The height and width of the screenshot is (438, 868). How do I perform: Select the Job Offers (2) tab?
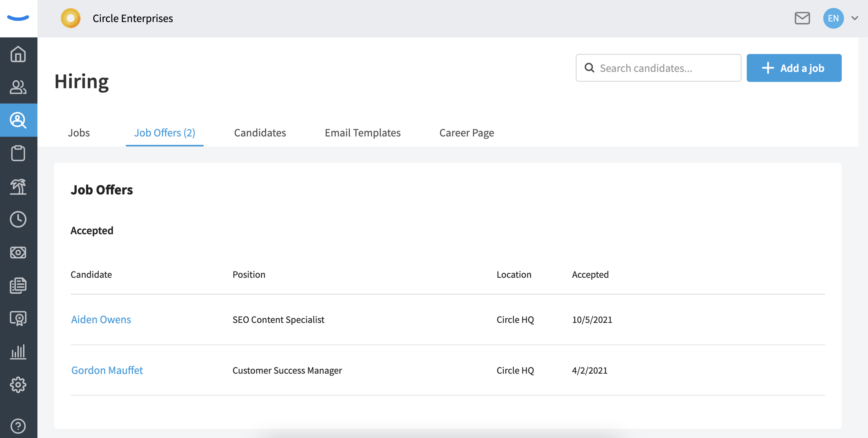point(165,133)
